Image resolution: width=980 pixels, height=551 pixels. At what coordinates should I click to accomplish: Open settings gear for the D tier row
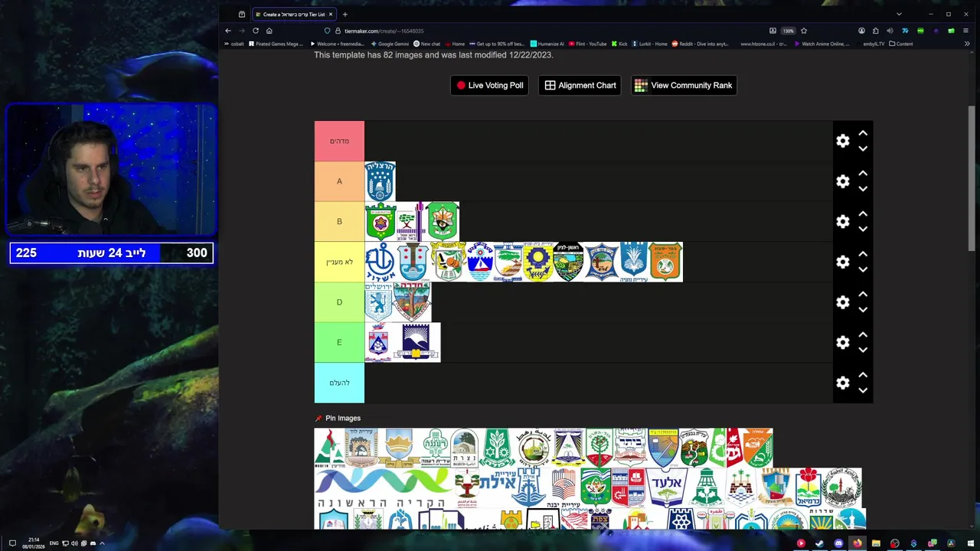coord(843,302)
